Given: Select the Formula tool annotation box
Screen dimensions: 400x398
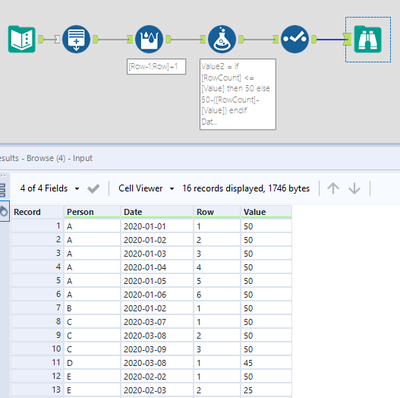Looking at the screenshot, I should pyautogui.click(x=238, y=94).
